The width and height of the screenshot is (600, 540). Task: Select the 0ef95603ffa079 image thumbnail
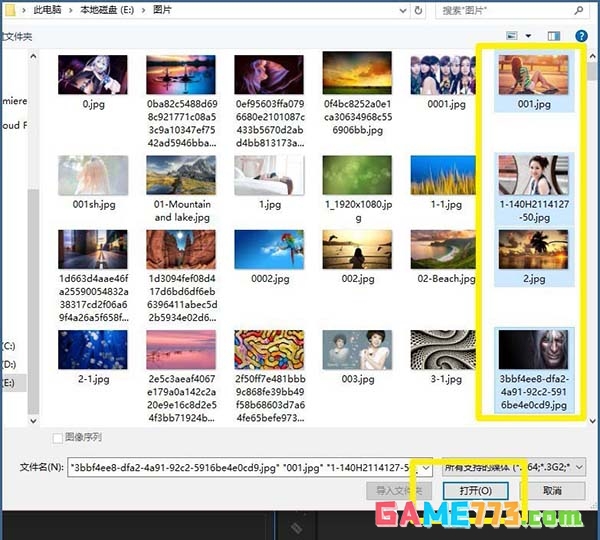pos(269,75)
